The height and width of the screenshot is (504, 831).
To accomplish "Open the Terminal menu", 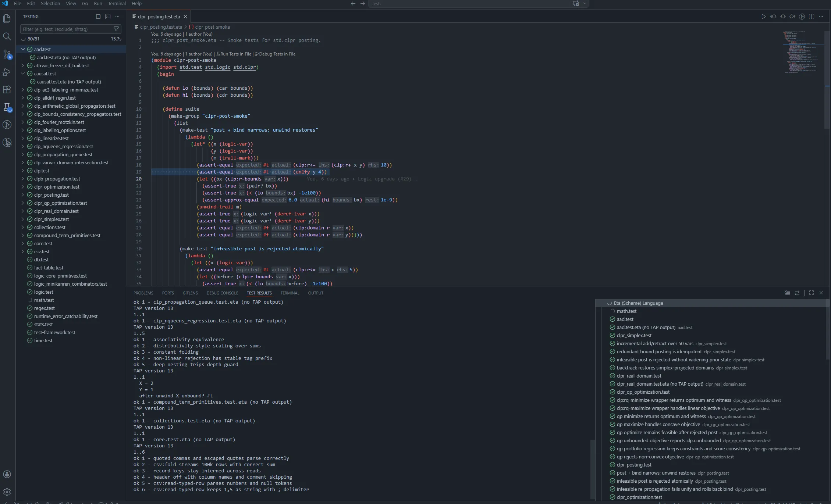I will [x=117, y=4].
